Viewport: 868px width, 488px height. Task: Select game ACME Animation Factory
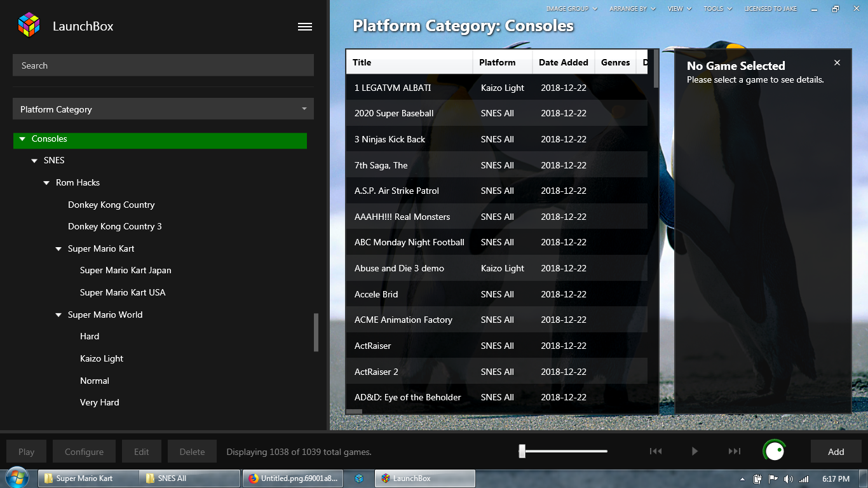(x=497, y=320)
